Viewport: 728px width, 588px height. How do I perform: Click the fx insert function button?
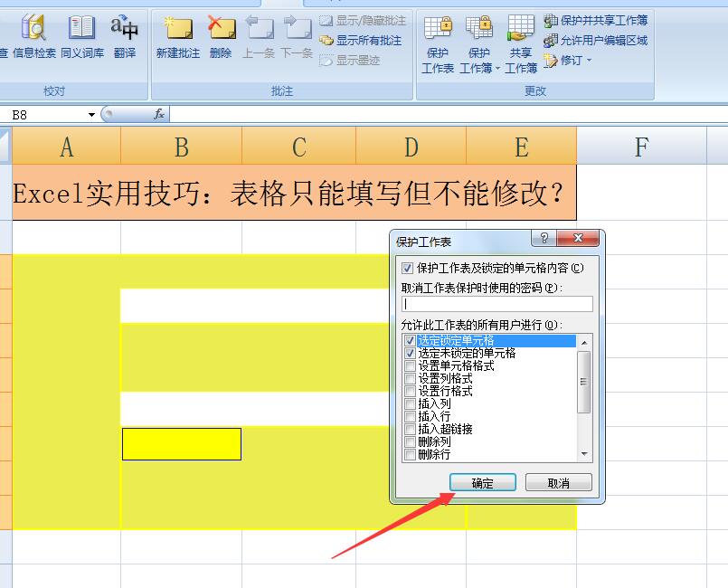[159, 114]
